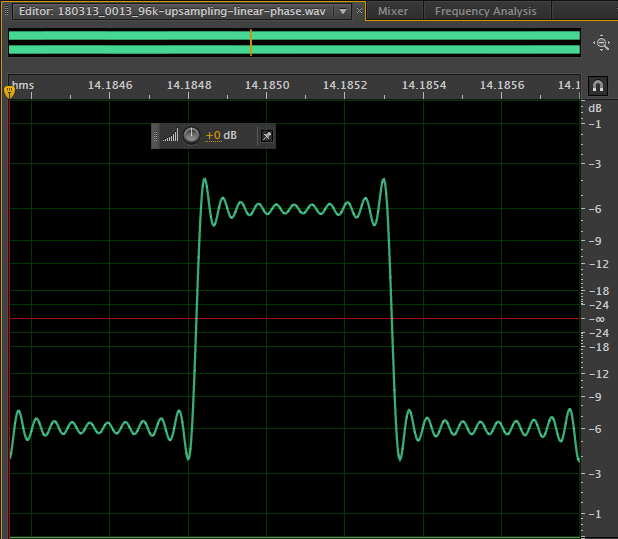Pin the gain HUD with the pushpin
Screen dimensions: 618x539
(x=266, y=136)
